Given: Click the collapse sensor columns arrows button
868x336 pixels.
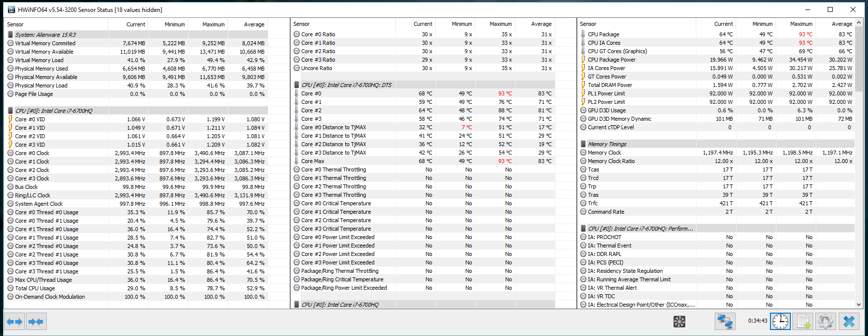Looking at the screenshot, I should tap(36, 322).
